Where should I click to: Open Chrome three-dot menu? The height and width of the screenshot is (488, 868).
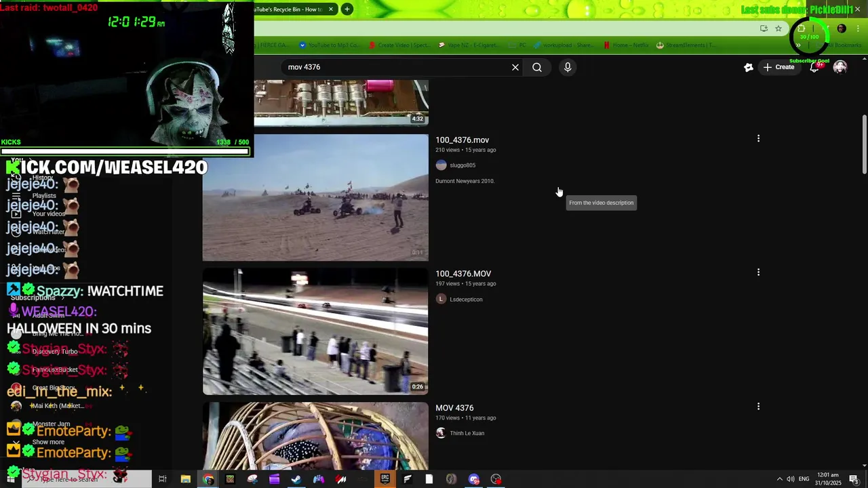point(858,28)
